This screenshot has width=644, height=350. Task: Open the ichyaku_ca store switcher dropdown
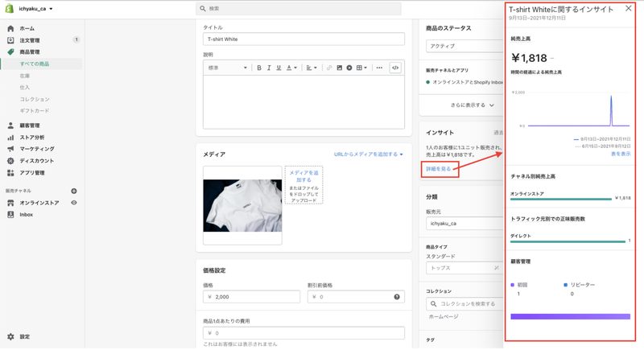tap(35, 9)
